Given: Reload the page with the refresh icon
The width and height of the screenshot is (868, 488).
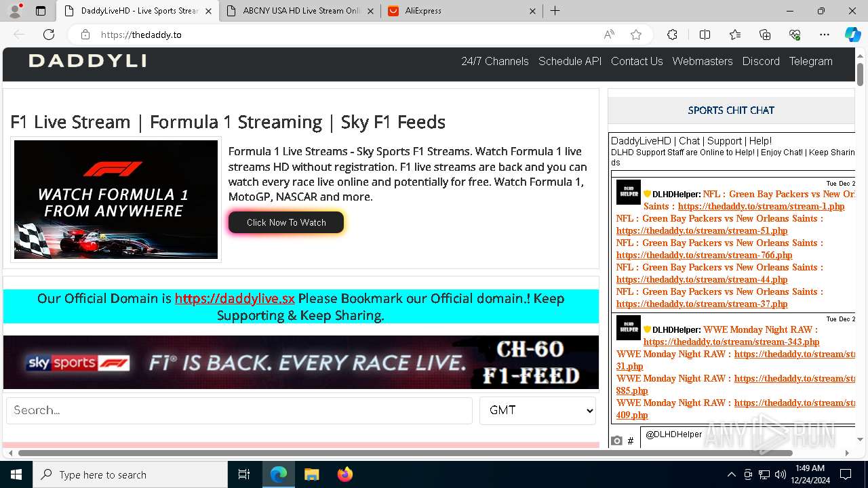Looking at the screenshot, I should [x=49, y=35].
